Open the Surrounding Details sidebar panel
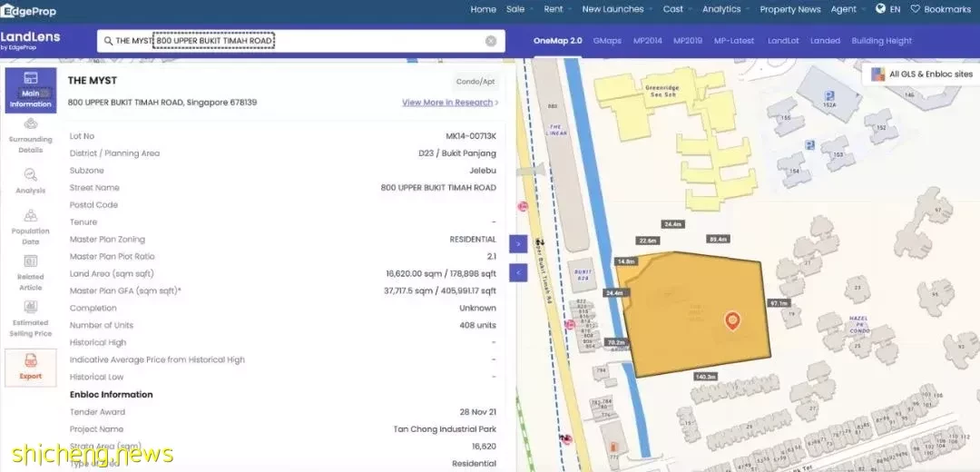This screenshot has width=980, height=472. [31, 136]
